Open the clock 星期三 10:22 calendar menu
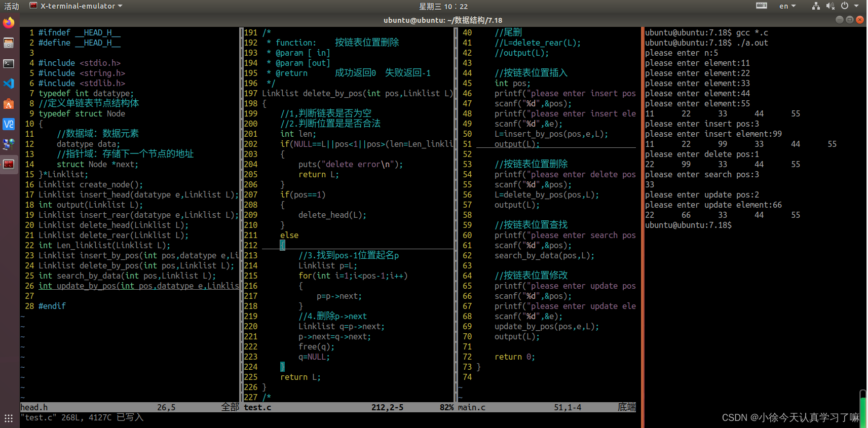Viewport: 868px width, 428px height. coord(443,6)
